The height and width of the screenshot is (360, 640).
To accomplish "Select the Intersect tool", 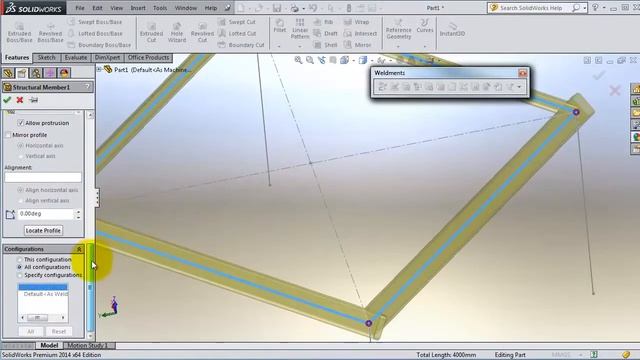I will (360, 33).
